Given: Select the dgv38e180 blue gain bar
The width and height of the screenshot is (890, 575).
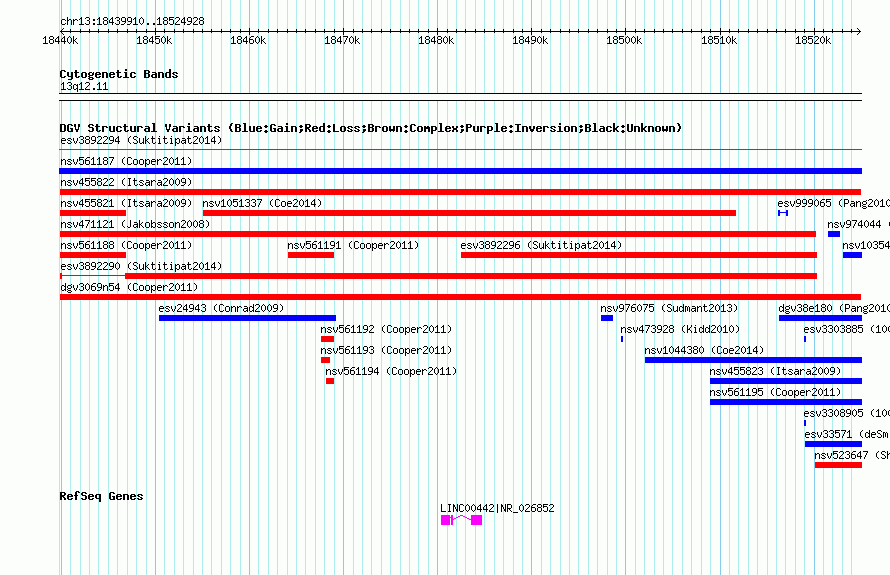Looking at the screenshot, I should 820,318.
